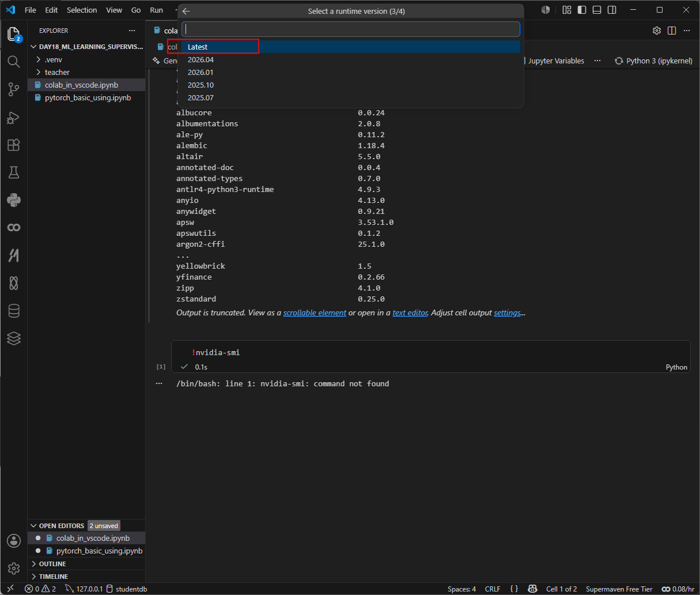Select kernel Python 3 (ipykernel)
This screenshot has height=595, width=700.
pyautogui.click(x=653, y=61)
